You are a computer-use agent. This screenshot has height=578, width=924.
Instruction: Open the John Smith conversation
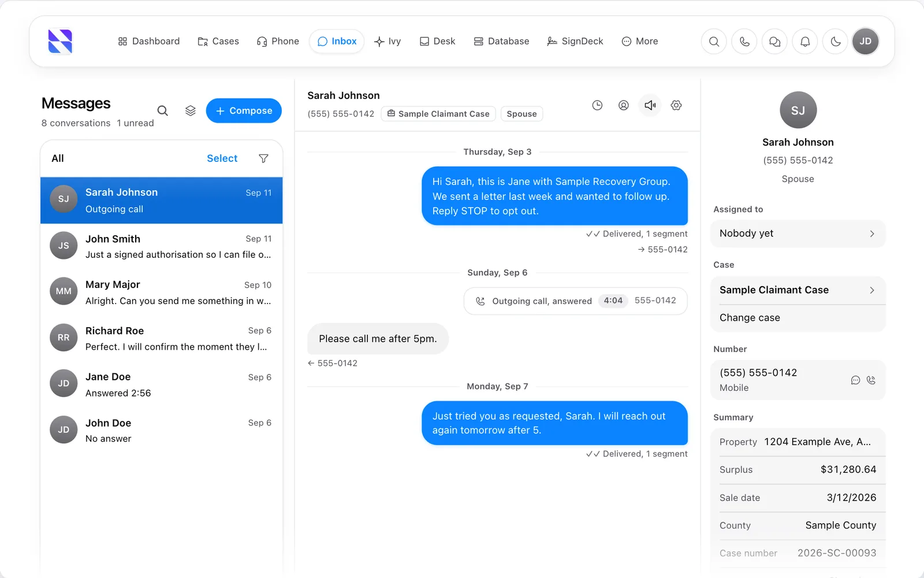[162, 247]
